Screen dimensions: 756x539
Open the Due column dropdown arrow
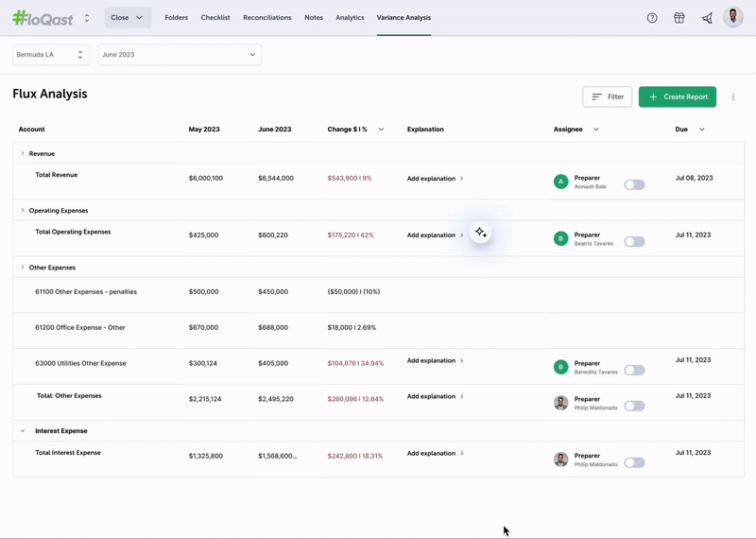tap(701, 130)
